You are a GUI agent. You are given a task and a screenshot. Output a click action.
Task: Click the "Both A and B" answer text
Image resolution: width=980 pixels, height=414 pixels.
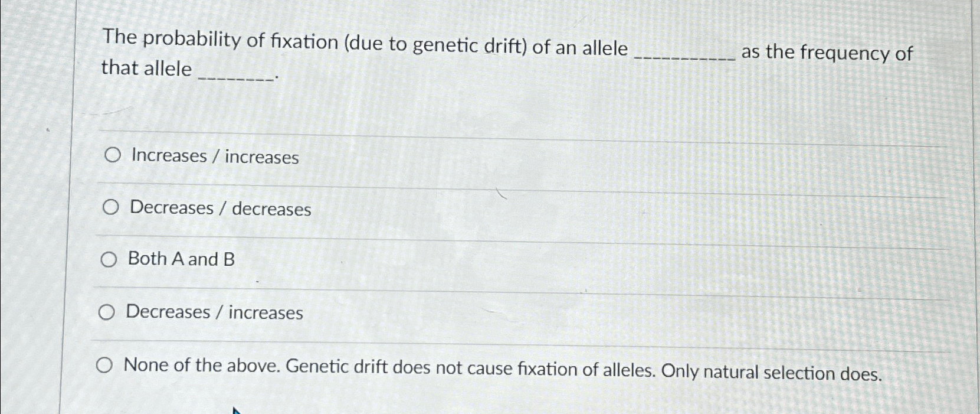coord(181,259)
